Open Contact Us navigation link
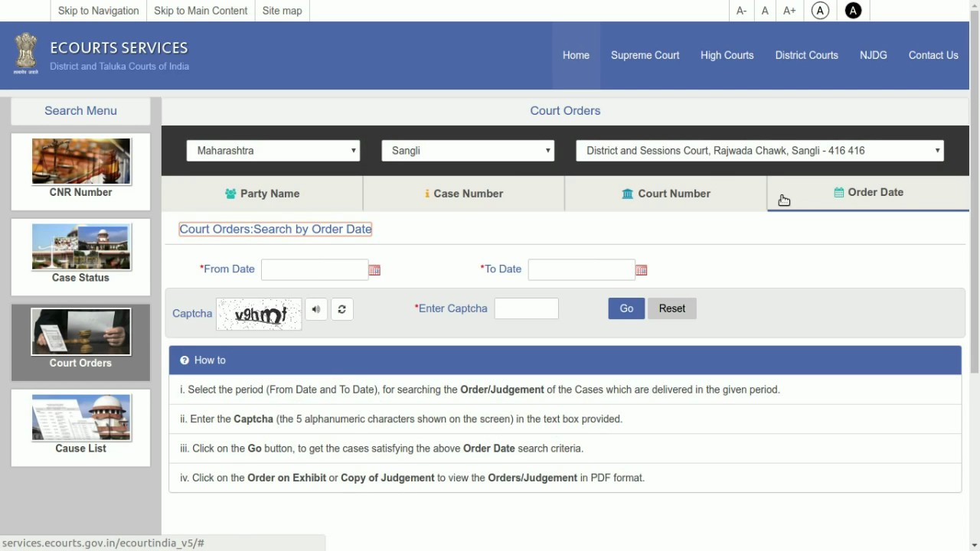The height and width of the screenshot is (551, 980). coord(933,55)
